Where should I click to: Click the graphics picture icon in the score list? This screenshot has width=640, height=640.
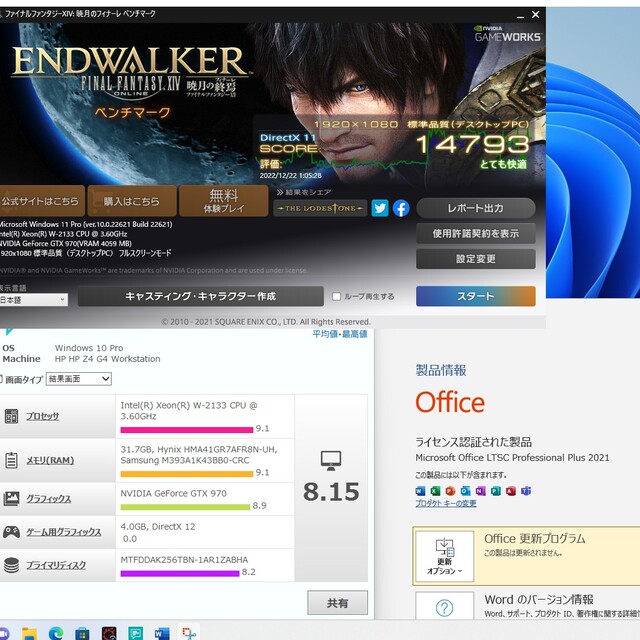click(x=11, y=498)
